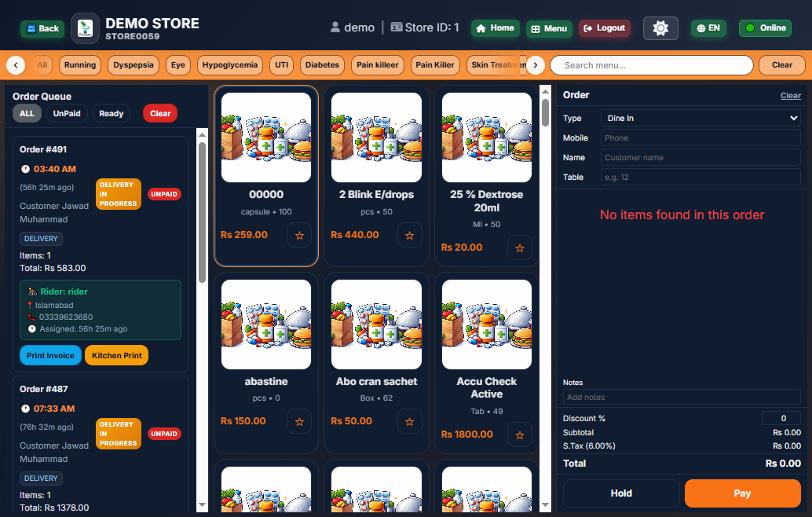The height and width of the screenshot is (517, 812).
Task: Pay for the current order
Action: click(x=742, y=493)
